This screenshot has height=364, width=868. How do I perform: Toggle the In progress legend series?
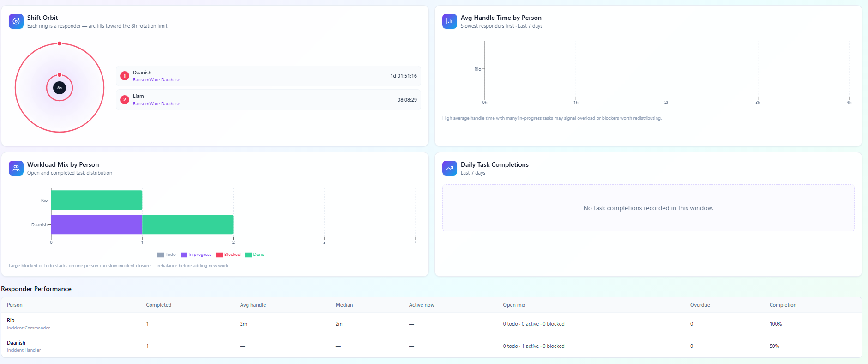click(x=196, y=255)
